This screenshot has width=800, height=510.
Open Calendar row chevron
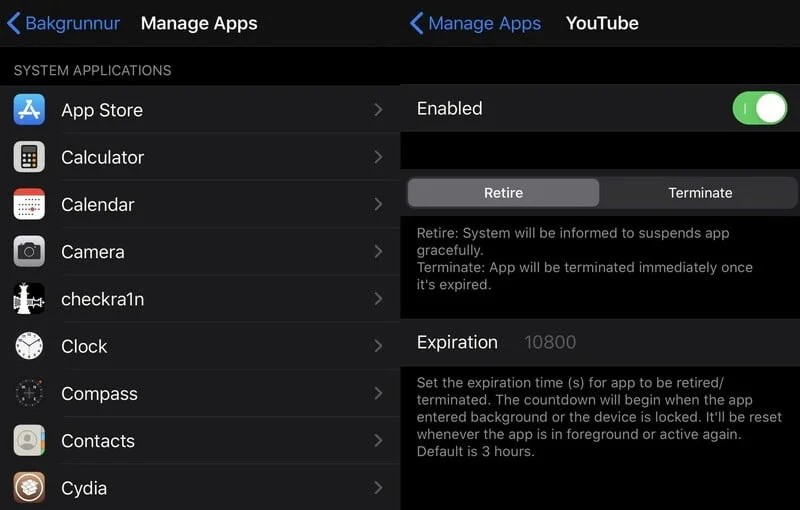(378, 204)
